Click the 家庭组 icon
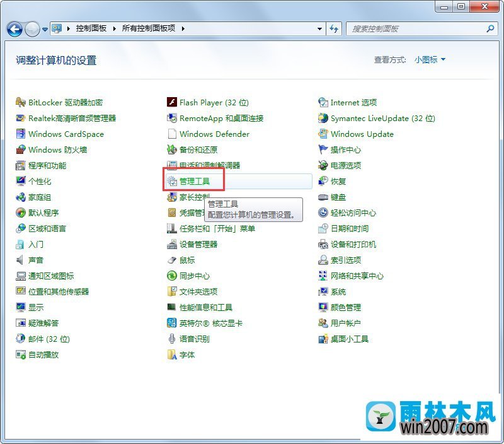This screenshot has height=444, width=504. click(x=21, y=197)
